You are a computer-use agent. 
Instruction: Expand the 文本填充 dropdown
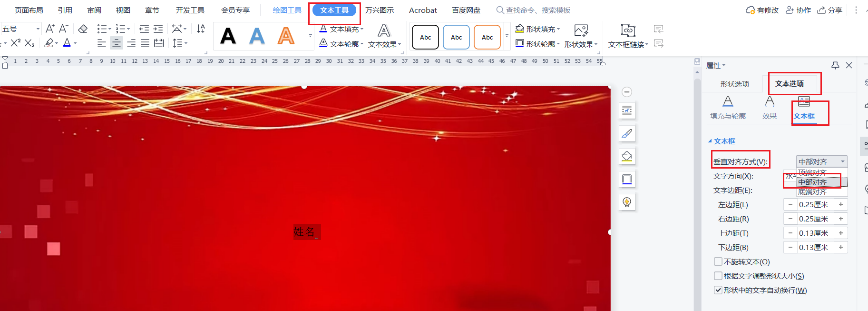[362, 29]
